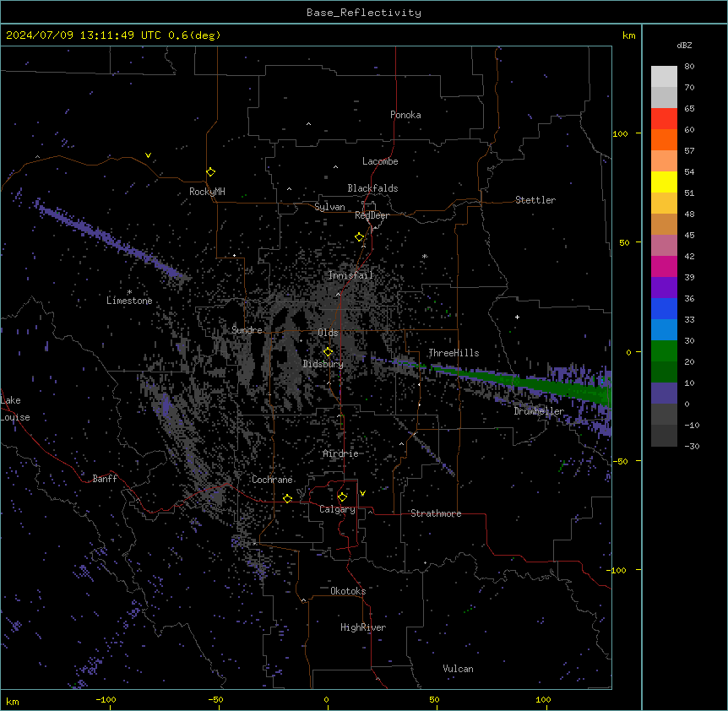
Task: Select the horizontal axis tick label -100
Action: coord(106,699)
